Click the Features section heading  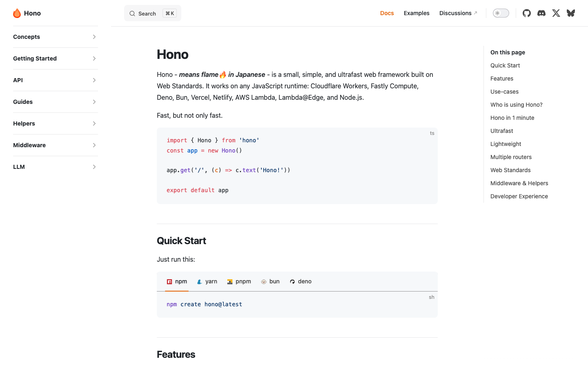pyautogui.click(x=176, y=355)
